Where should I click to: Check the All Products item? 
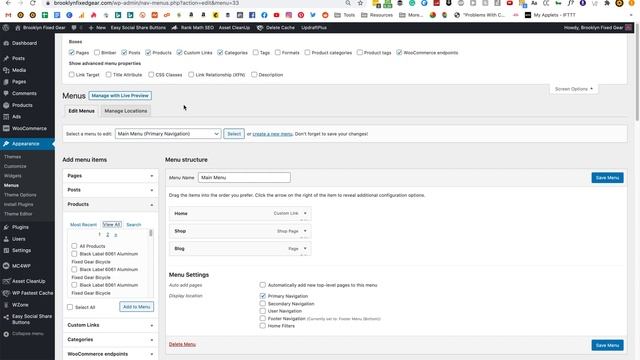click(74, 246)
